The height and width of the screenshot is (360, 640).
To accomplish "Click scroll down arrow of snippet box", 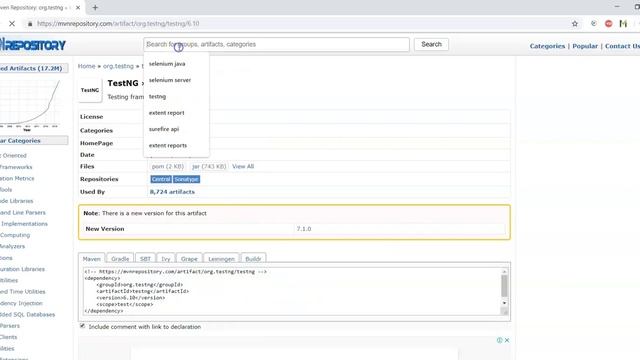I will point(504,303).
